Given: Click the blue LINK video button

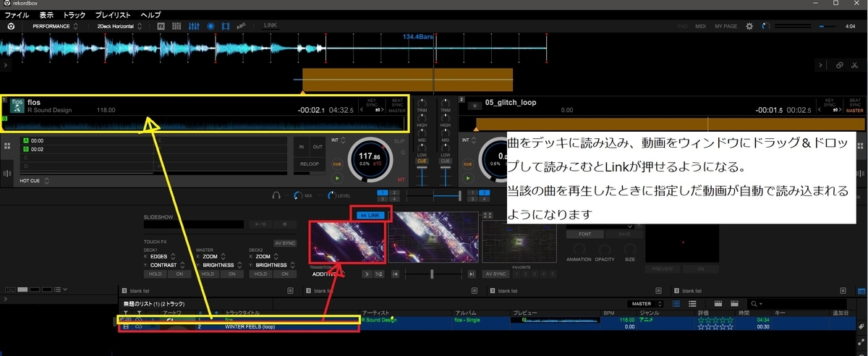Looking at the screenshot, I should (x=370, y=215).
